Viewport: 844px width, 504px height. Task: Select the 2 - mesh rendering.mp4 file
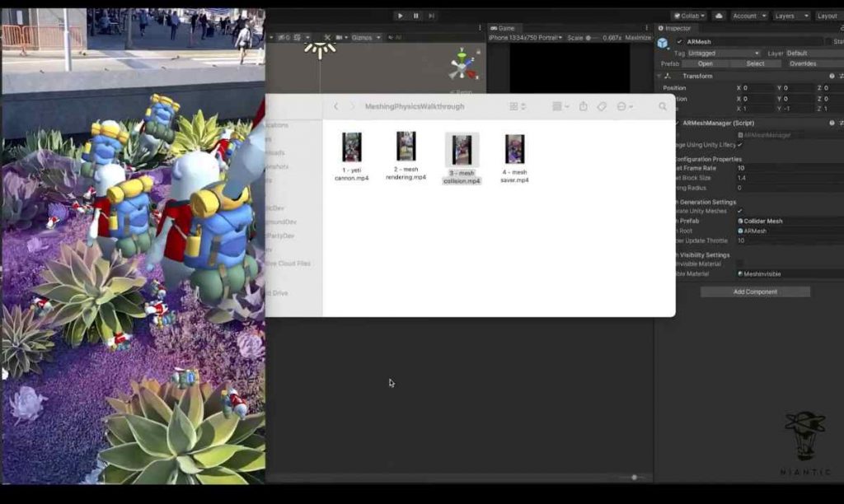(406, 156)
